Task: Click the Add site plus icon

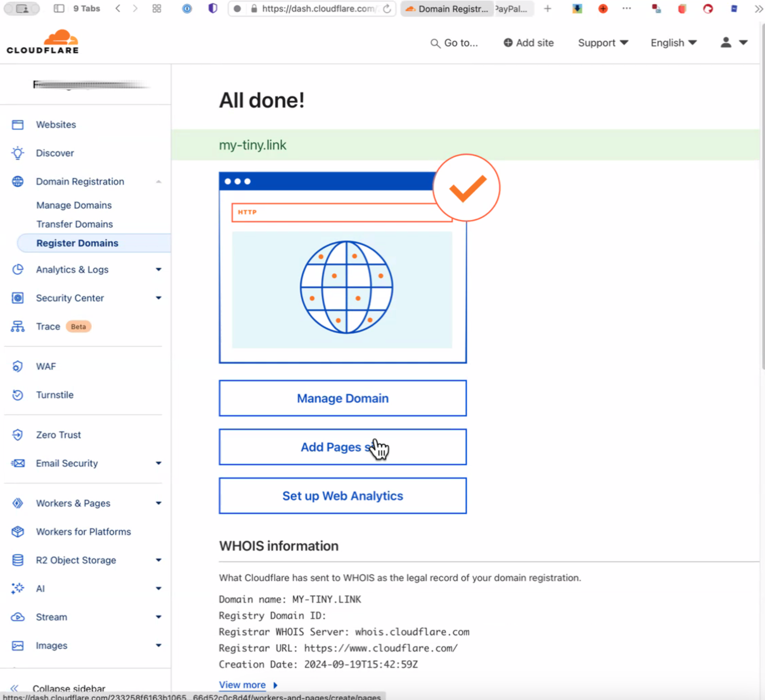Action: tap(508, 43)
